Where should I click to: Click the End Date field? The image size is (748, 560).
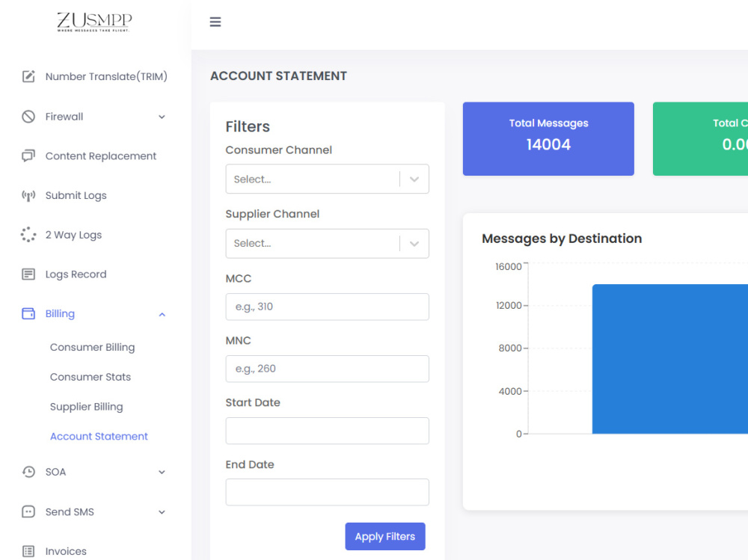point(328,492)
